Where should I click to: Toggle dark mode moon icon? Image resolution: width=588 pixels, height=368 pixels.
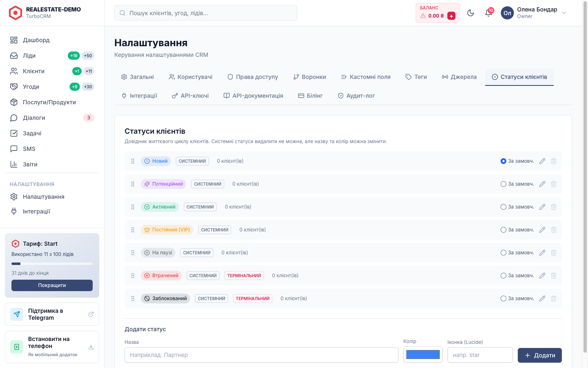pos(470,13)
